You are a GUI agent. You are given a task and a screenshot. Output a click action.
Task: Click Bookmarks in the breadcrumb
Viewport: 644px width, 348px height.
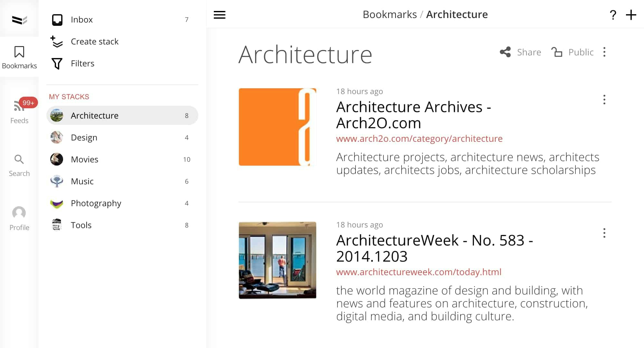pos(390,15)
